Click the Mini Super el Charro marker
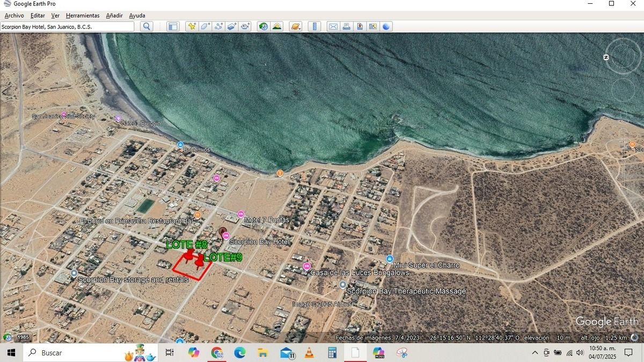644x362 pixels. click(390, 259)
